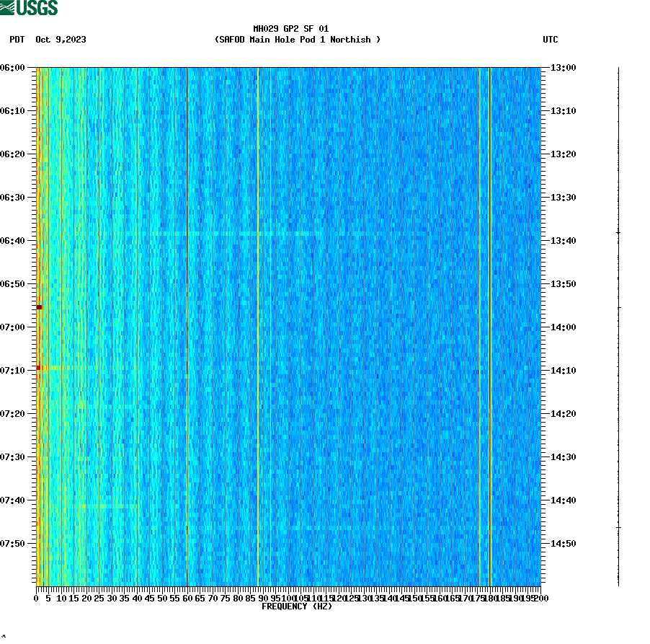Click the dark red event marker near 06:55
Viewport: 650px width, 644px height.
(40, 306)
